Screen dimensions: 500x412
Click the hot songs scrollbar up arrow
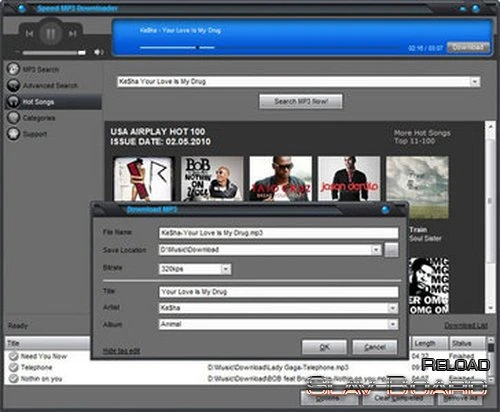pos(490,127)
